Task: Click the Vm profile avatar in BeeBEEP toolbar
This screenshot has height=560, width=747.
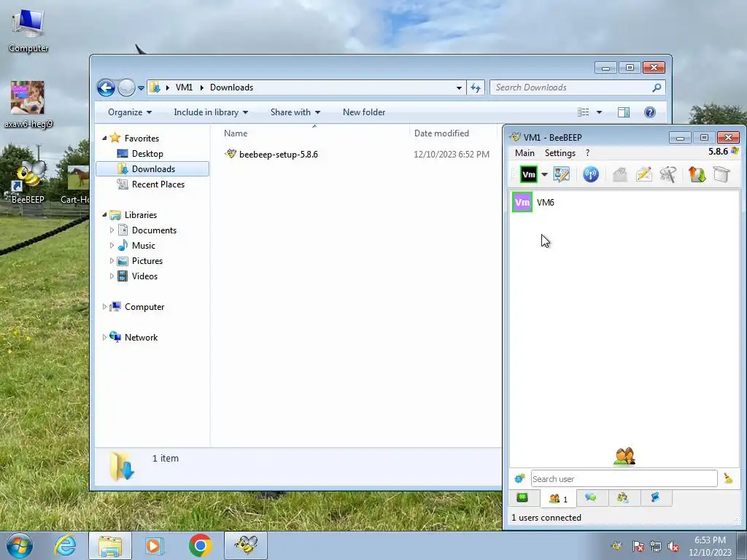Action: coord(528,174)
